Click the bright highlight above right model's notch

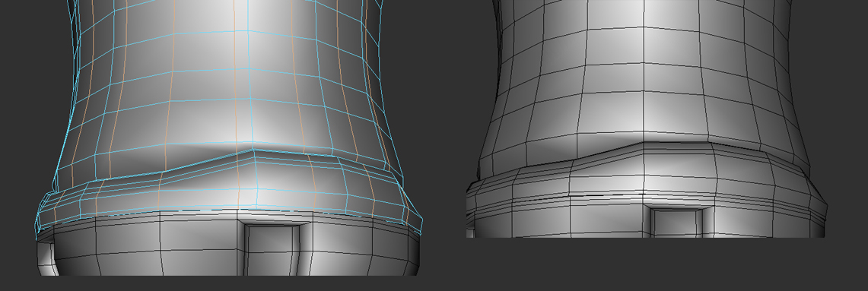click(664, 177)
